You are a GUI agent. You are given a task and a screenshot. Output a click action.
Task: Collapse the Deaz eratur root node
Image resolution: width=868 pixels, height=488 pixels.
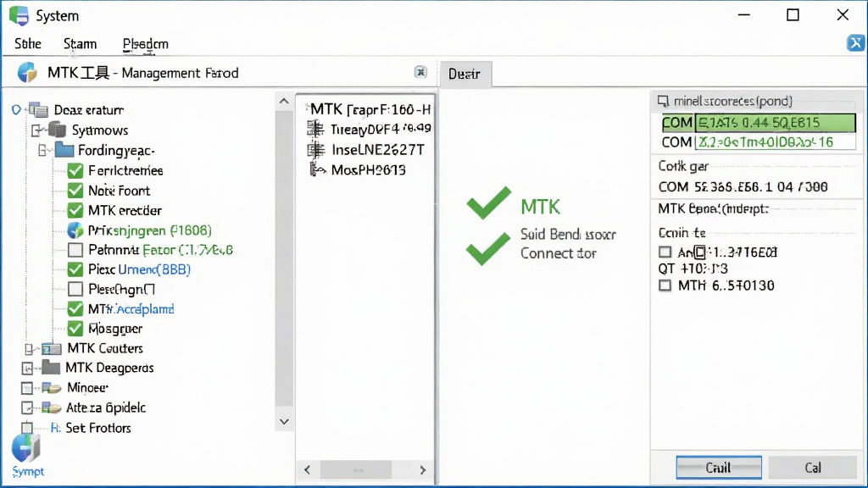coord(16,109)
